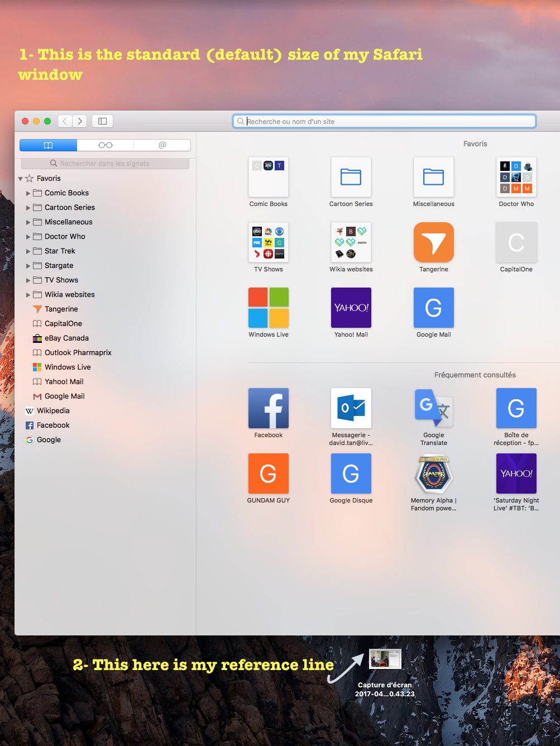Open the Cartoon Series folder tile
Viewport: 560px width, 746px height.
pyautogui.click(x=351, y=177)
